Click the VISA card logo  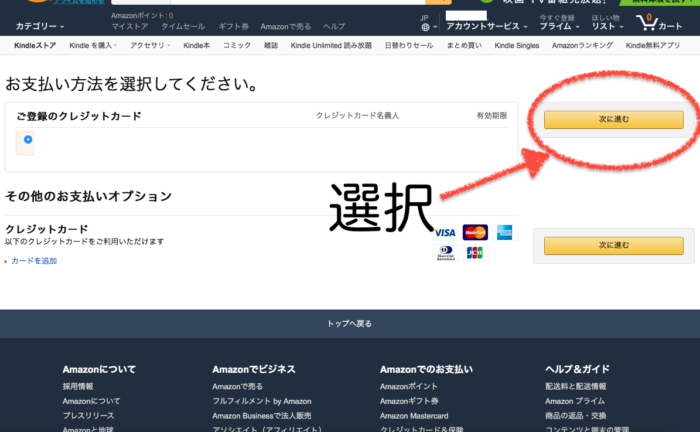(445, 233)
